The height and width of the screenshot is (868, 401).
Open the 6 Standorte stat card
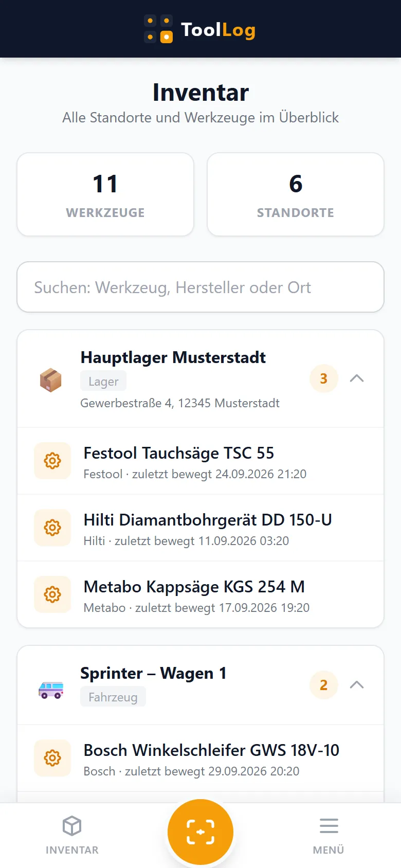coord(296,194)
